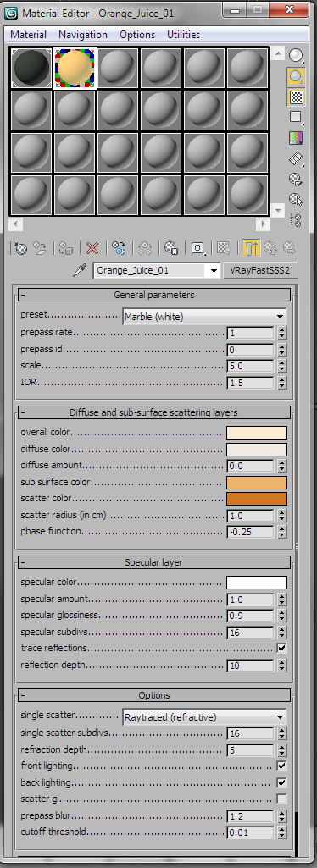Collapse the Options rollout
Image resolution: width=317 pixels, height=868 pixels.
(154, 695)
